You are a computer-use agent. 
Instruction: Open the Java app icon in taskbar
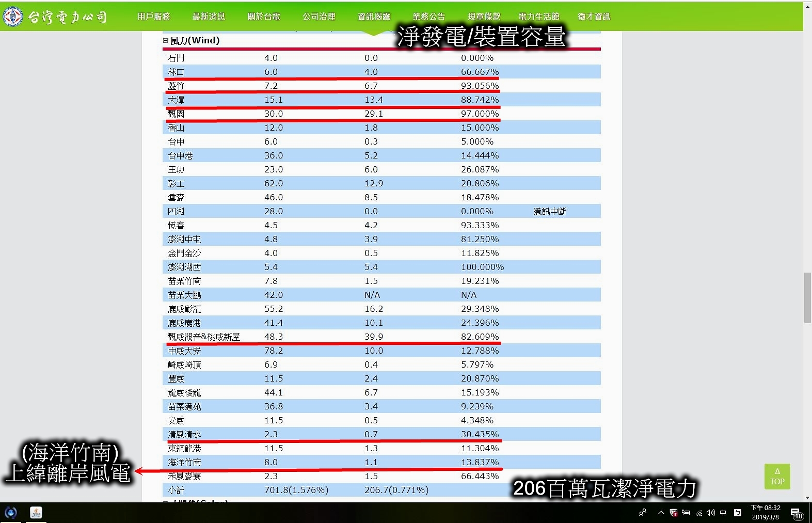click(x=36, y=513)
